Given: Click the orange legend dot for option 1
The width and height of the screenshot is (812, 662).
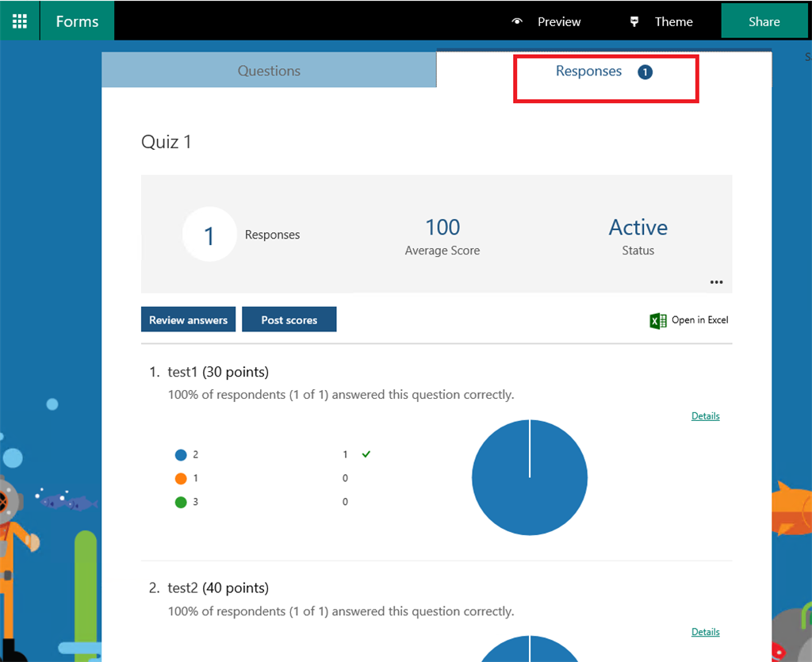Looking at the screenshot, I should (x=181, y=479).
